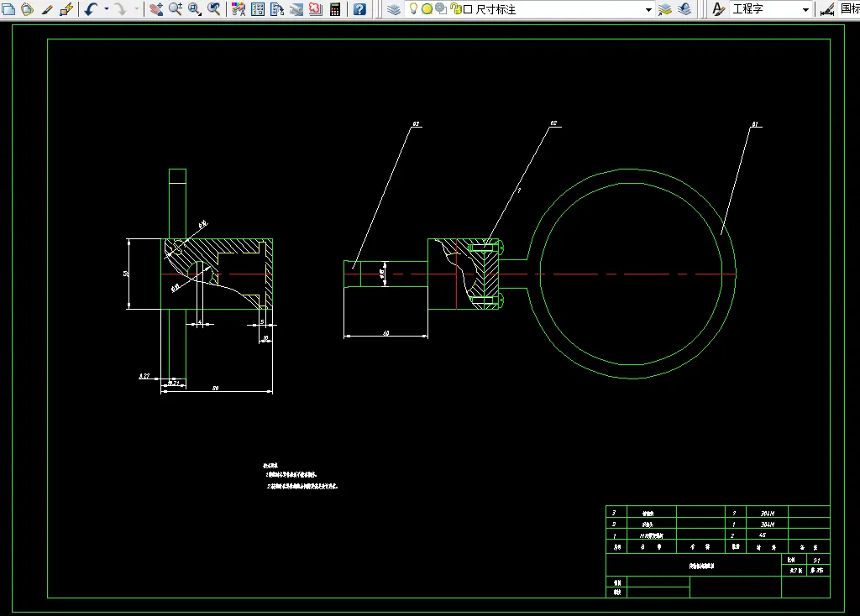Viewport: 860px width, 616px height.
Task: Open the Tool Palettes window icon
Action: [x=277, y=9]
